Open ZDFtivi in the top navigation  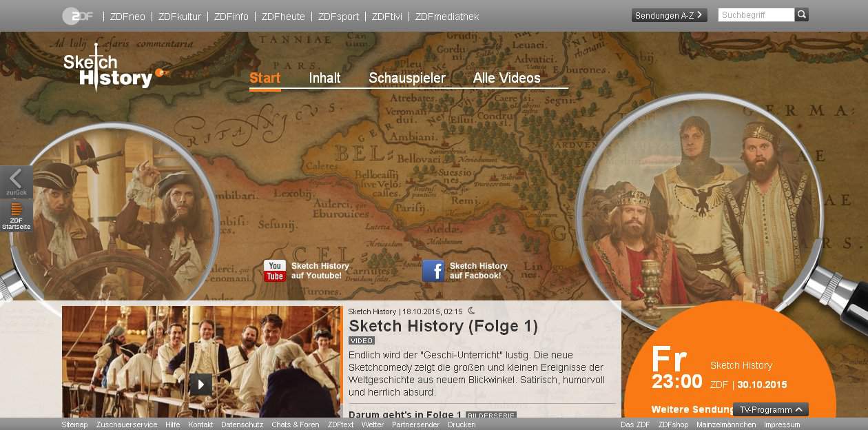pyautogui.click(x=387, y=17)
